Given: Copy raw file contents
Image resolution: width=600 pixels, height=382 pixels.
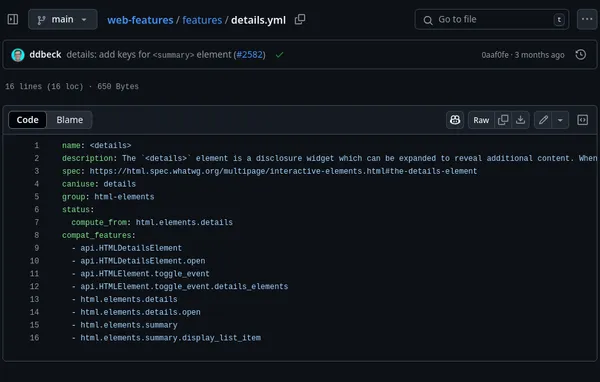Looking at the screenshot, I should 503,120.
